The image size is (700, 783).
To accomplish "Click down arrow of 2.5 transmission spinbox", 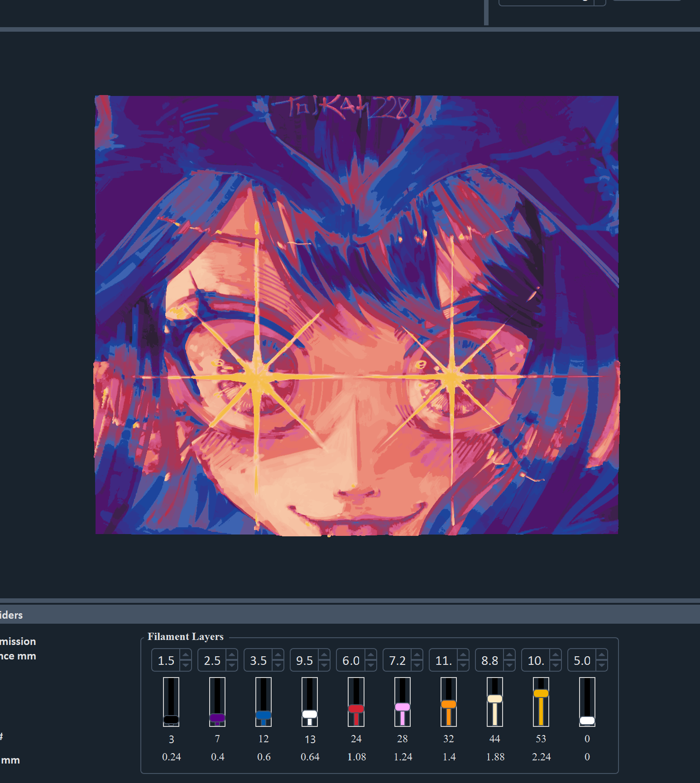I will [232, 665].
